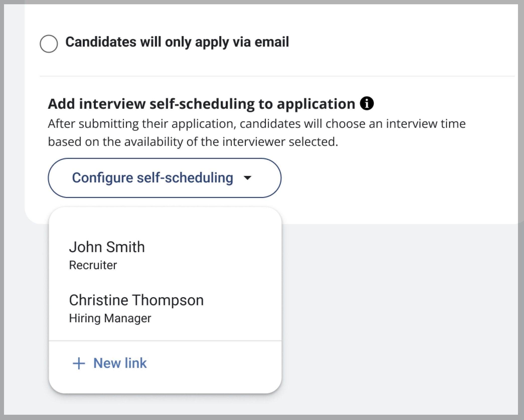
Task: Select the apply via email radio button
Action: coord(49,44)
